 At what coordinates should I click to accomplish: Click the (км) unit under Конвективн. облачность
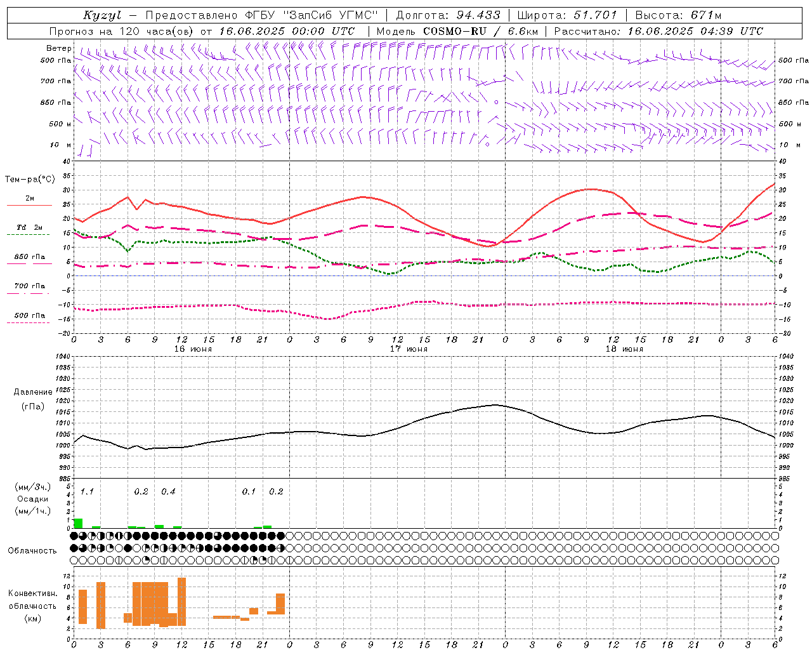(x=32, y=618)
